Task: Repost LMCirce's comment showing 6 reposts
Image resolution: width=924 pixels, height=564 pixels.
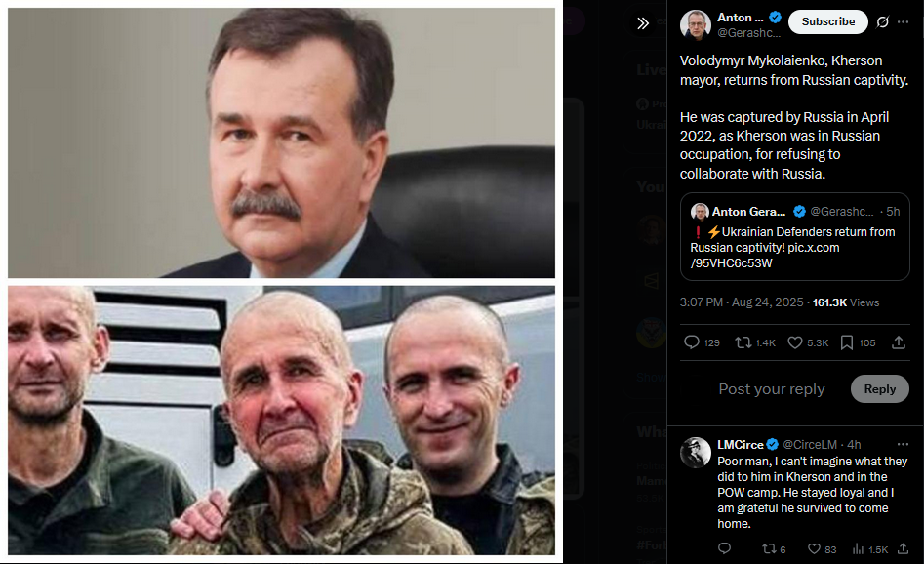Action: [x=774, y=549]
